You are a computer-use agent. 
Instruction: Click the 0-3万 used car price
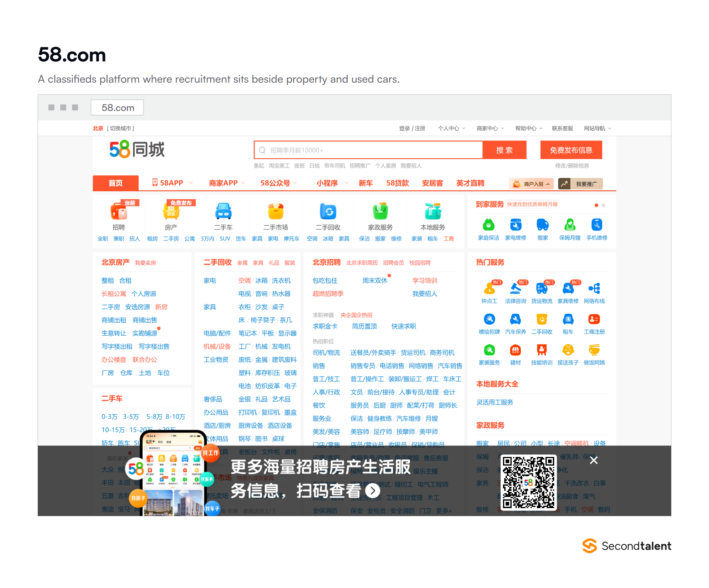coord(110,416)
